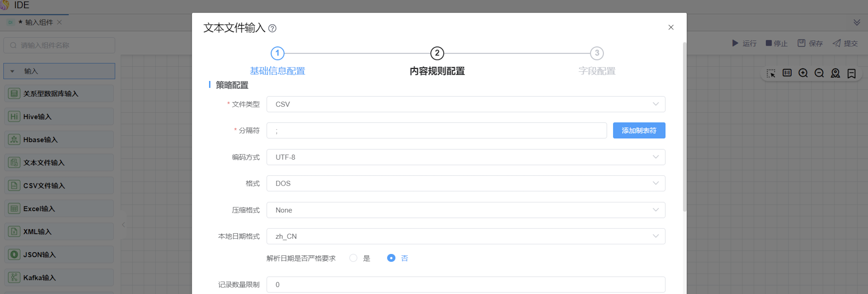
Task: Select 否 for 解析日期是否严格要求
Action: click(x=391, y=258)
